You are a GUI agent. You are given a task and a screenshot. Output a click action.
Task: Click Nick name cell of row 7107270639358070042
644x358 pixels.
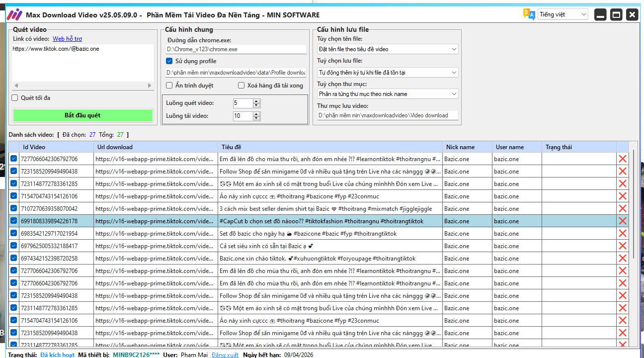pyautogui.click(x=467, y=209)
